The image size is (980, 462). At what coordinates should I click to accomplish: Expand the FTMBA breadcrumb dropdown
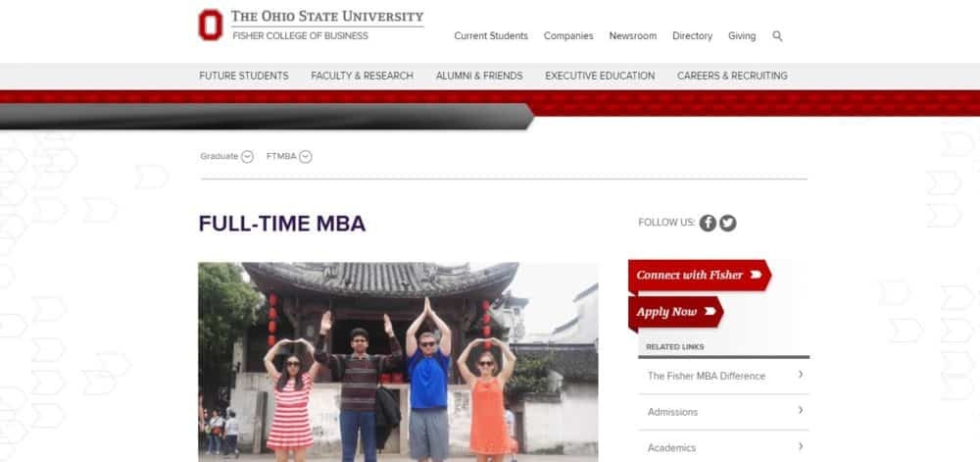[x=305, y=157]
